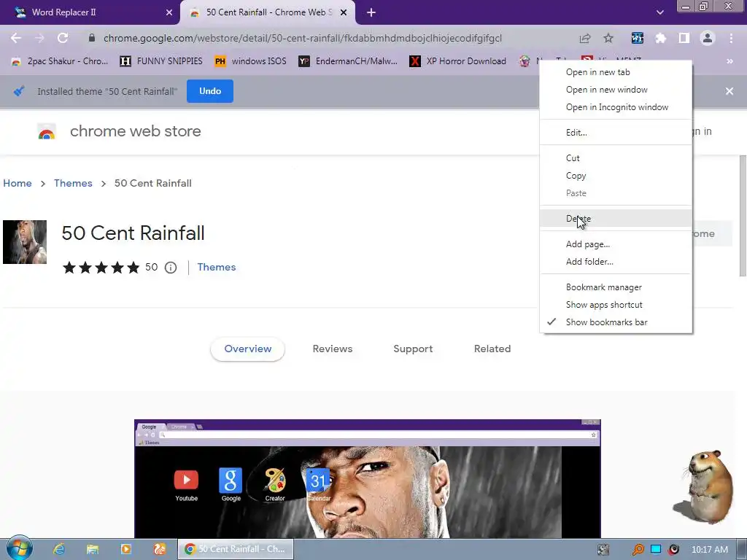Open the windows ISOS bookmark
The width and height of the screenshot is (747, 560).
click(x=251, y=61)
